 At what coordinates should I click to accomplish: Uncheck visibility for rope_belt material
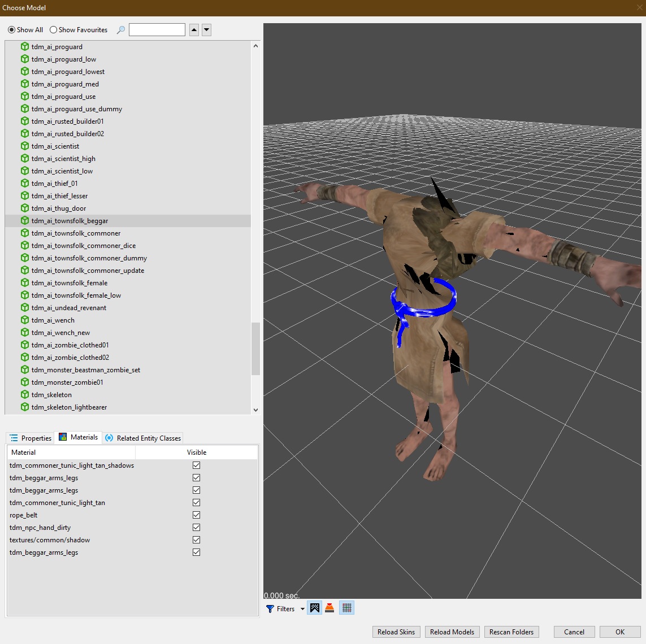tap(196, 515)
